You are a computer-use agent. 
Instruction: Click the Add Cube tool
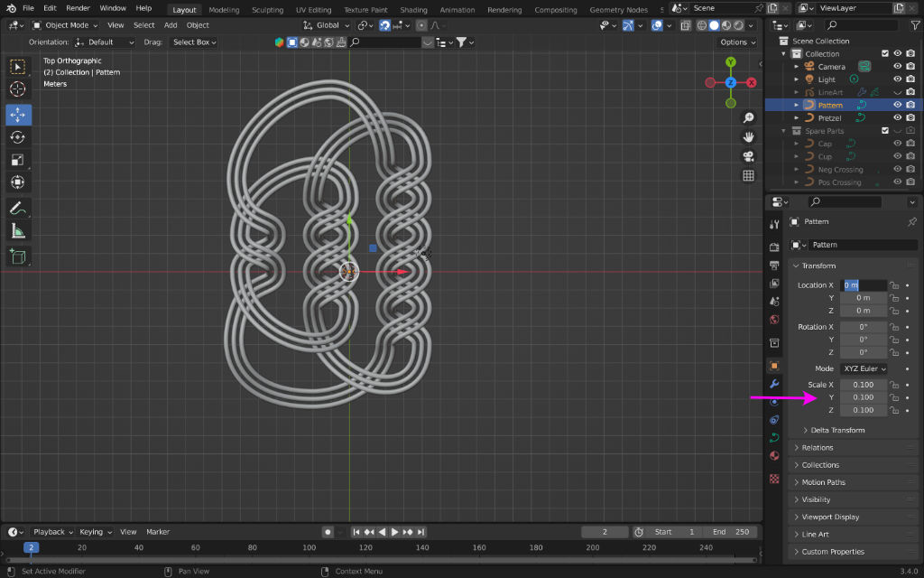click(17, 257)
